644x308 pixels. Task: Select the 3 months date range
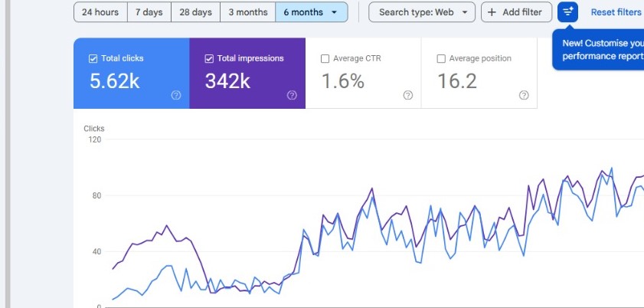point(248,12)
